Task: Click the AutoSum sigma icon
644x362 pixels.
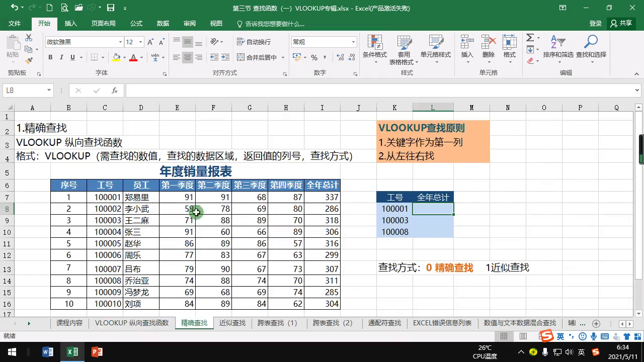Action: coord(530,38)
